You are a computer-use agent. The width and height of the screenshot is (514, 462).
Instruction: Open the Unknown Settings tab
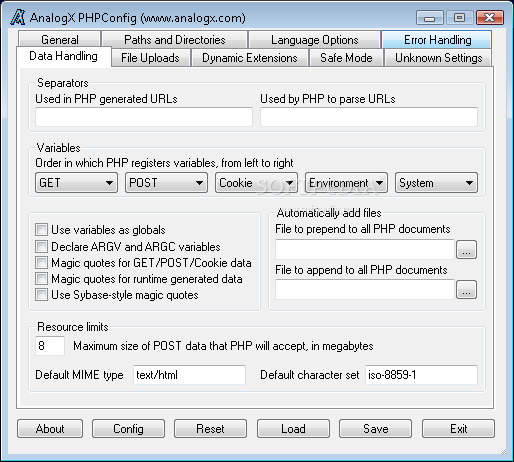point(438,58)
